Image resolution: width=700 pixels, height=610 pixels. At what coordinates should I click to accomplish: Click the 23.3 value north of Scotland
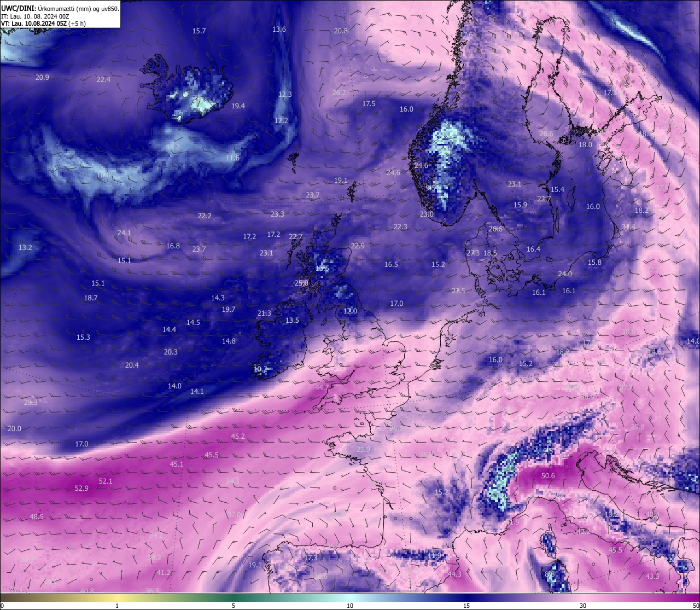click(277, 214)
